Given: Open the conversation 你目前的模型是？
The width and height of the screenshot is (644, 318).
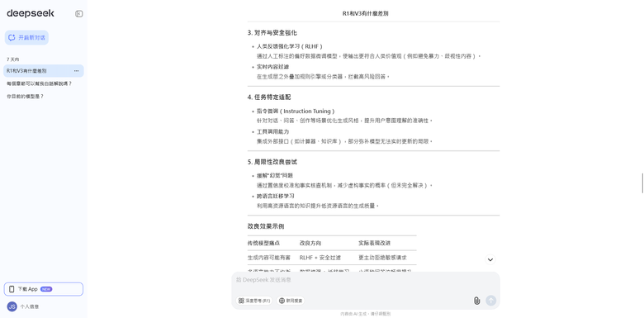Looking at the screenshot, I should click(25, 97).
